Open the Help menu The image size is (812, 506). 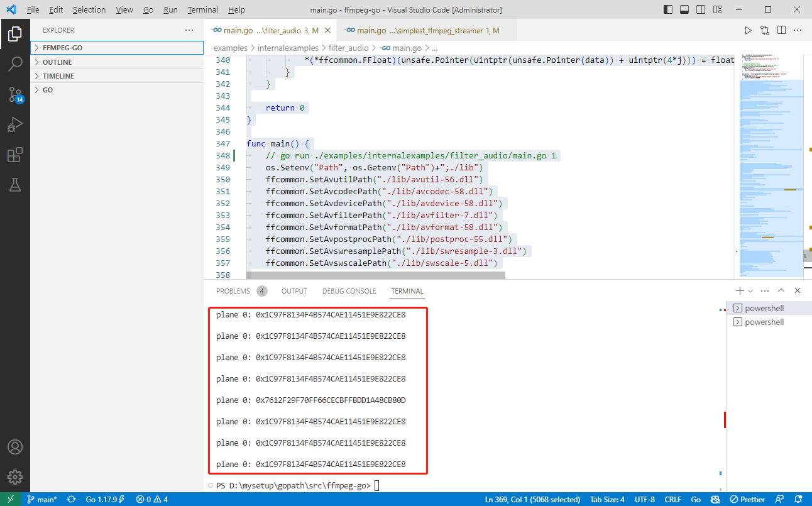[x=237, y=9]
